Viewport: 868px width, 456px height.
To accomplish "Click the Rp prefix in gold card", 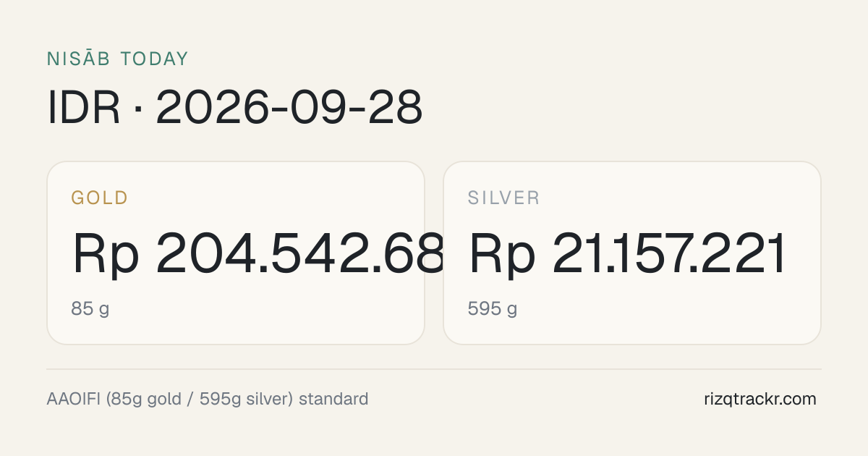I will [106, 256].
